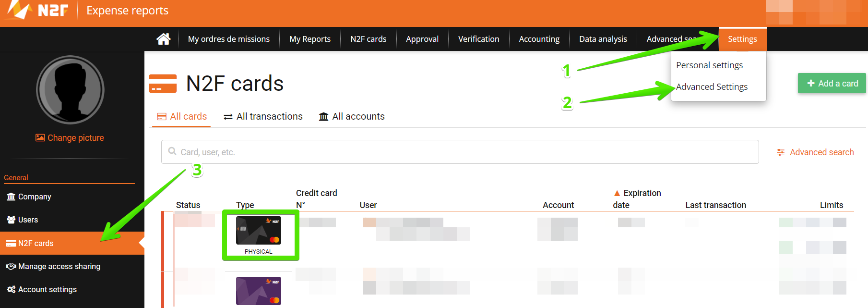The image size is (868, 308).
Task: Click the Add a card button
Action: pos(832,83)
